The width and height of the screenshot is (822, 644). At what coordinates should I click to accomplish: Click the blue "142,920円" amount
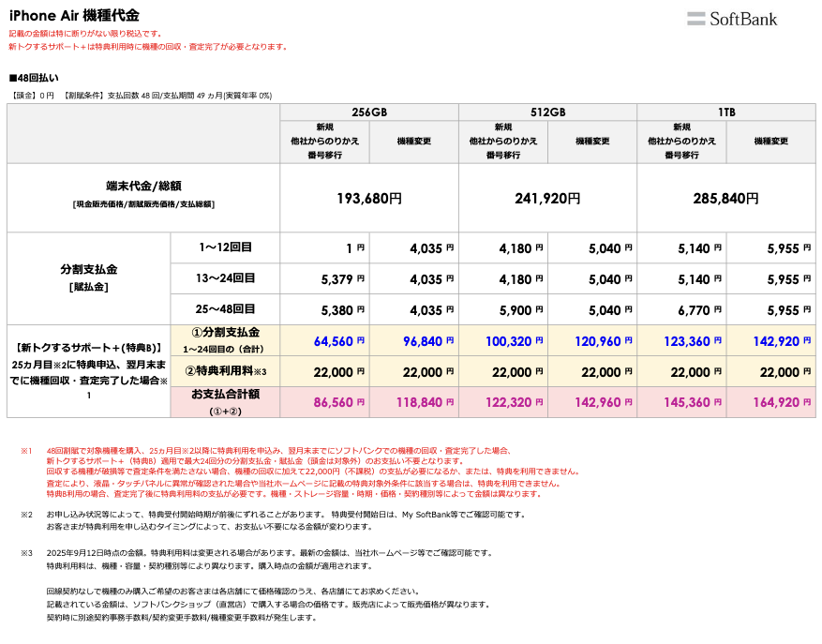(782, 341)
